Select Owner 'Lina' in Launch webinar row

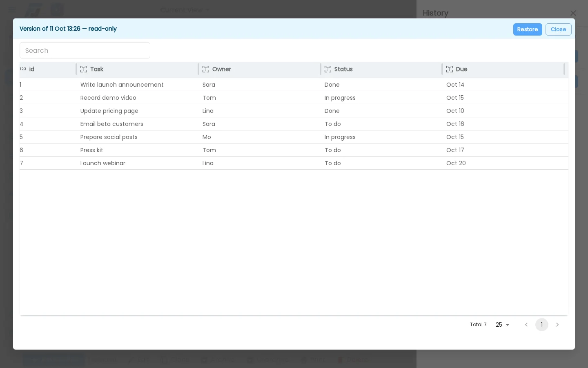pos(259,163)
